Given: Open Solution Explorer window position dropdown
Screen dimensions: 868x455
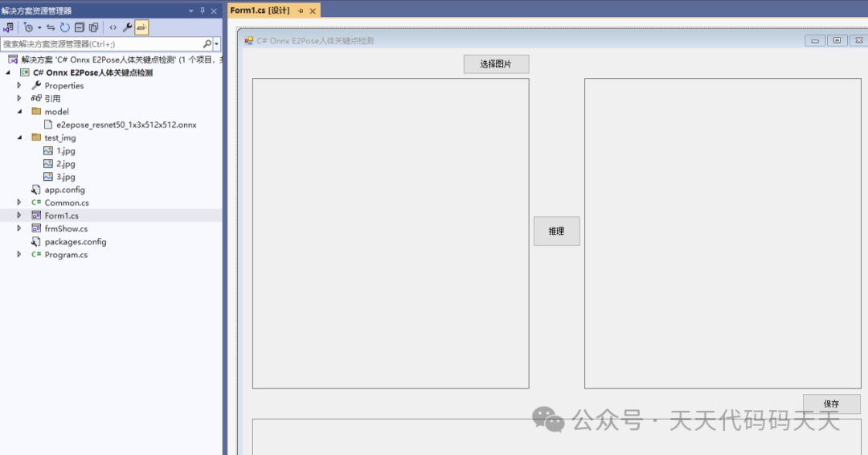Looking at the screenshot, I should [x=191, y=10].
